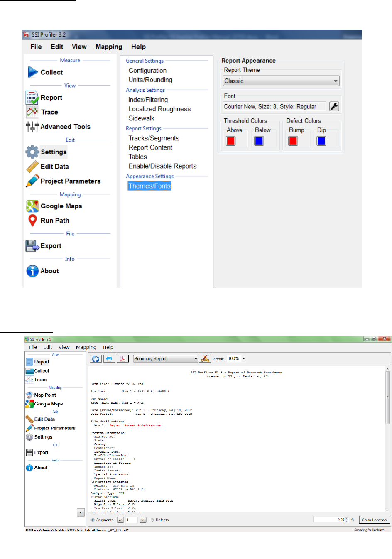Select Sidewalk analysis settings
The height and width of the screenshot is (559, 392).
pos(141,118)
